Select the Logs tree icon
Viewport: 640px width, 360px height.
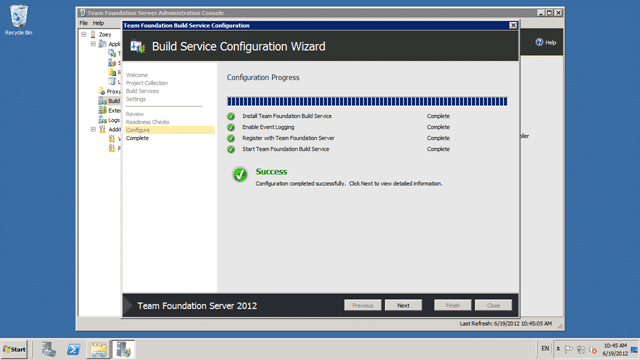click(x=102, y=120)
